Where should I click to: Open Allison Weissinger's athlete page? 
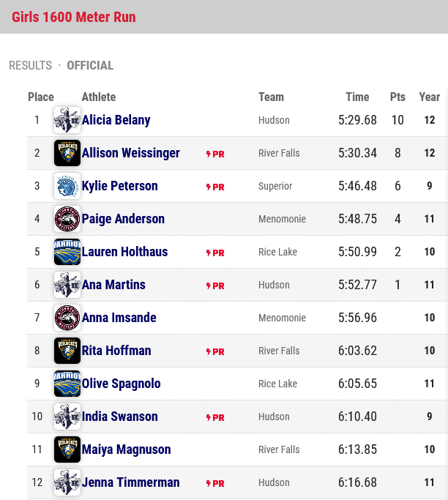[131, 153]
